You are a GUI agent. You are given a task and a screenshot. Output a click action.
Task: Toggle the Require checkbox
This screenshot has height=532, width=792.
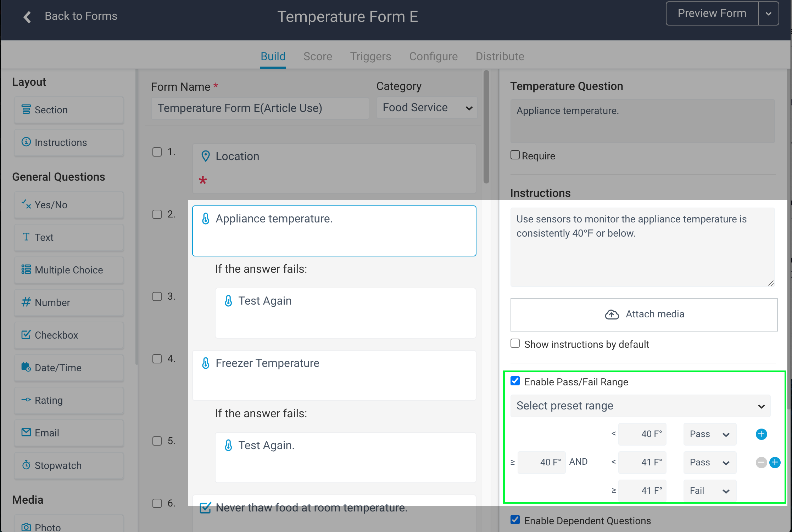pyautogui.click(x=515, y=155)
